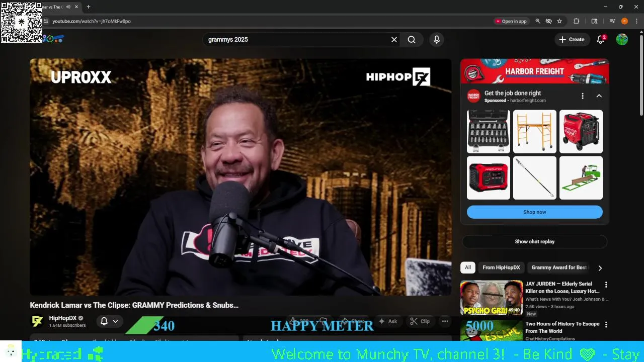Click the Clip scissors button
The image size is (644, 362).
coord(420,321)
